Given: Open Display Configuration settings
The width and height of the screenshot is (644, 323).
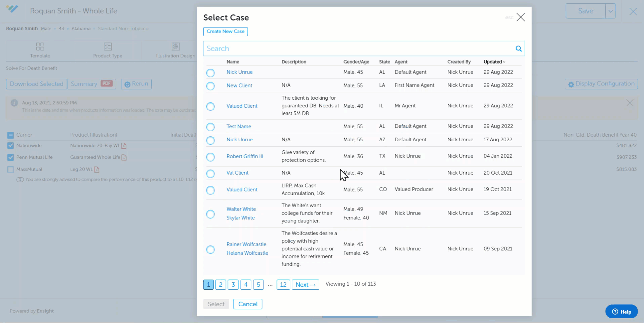Looking at the screenshot, I should [601, 84].
